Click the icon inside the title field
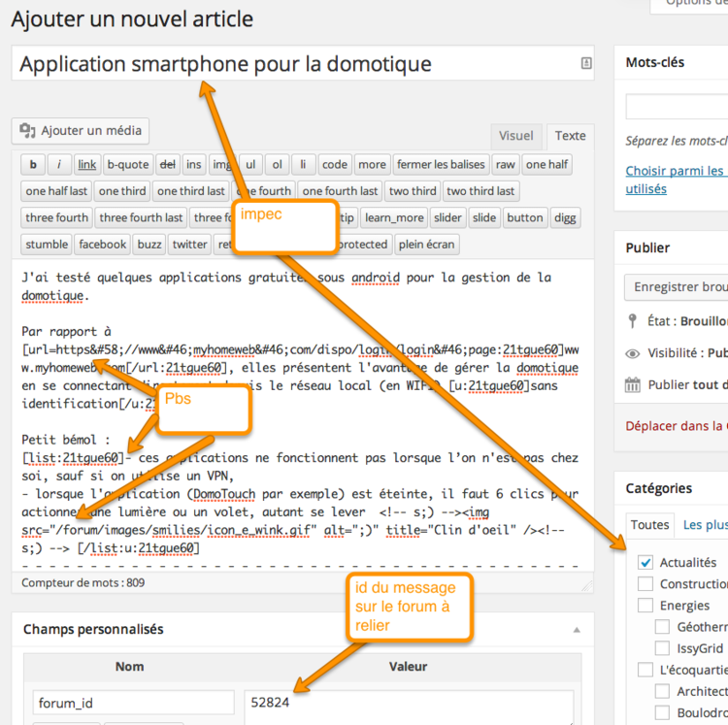Viewport: 728px width, 725px height. (x=586, y=63)
